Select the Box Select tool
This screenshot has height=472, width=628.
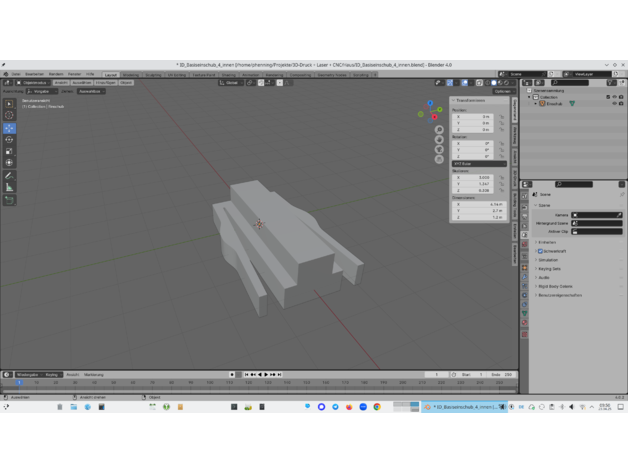click(x=10, y=104)
